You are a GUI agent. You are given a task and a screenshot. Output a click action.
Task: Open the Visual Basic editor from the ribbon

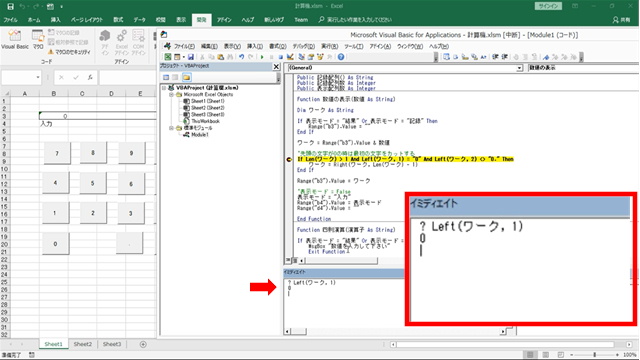15,40
